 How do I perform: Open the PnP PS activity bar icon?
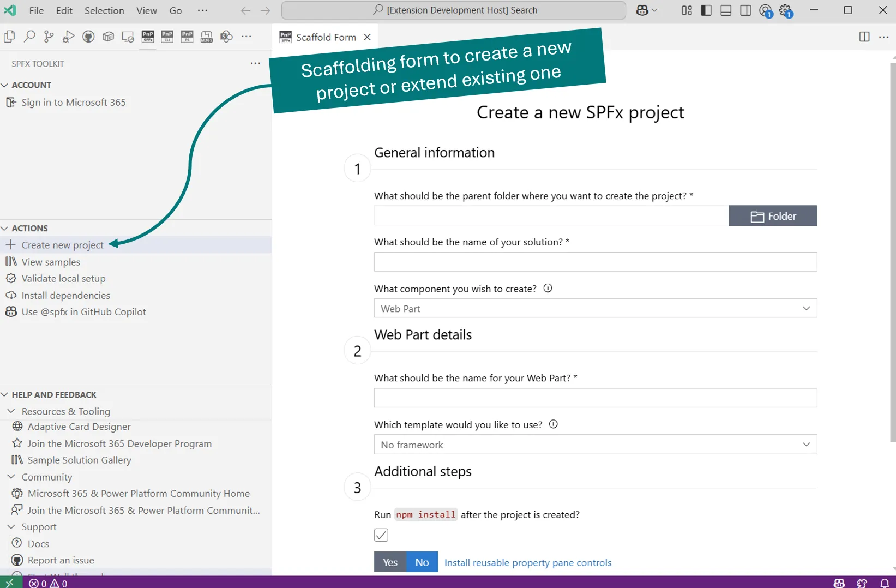pos(187,37)
